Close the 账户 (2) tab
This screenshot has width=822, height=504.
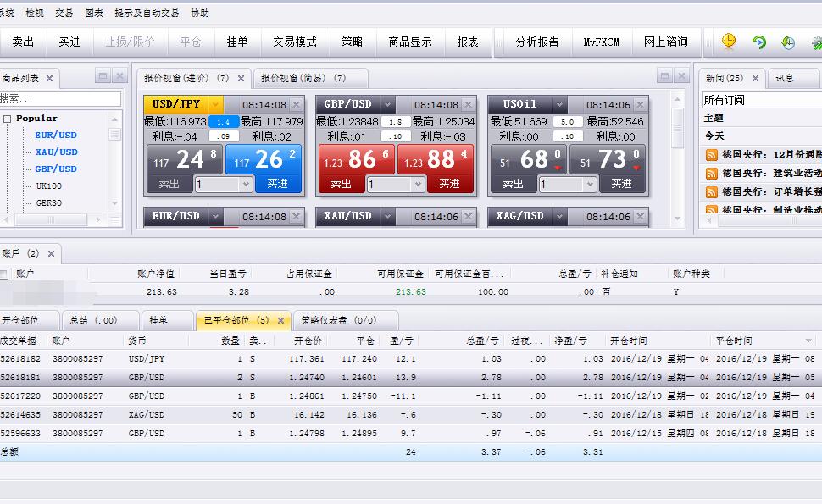click(x=52, y=253)
